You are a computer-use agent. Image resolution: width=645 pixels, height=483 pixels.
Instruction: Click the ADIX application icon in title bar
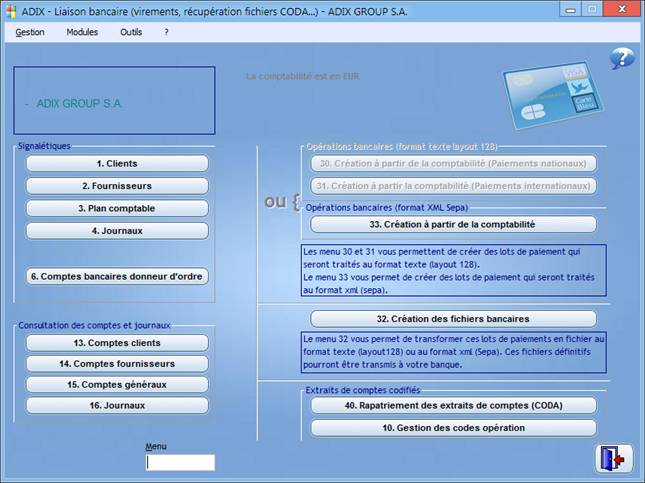point(12,11)
